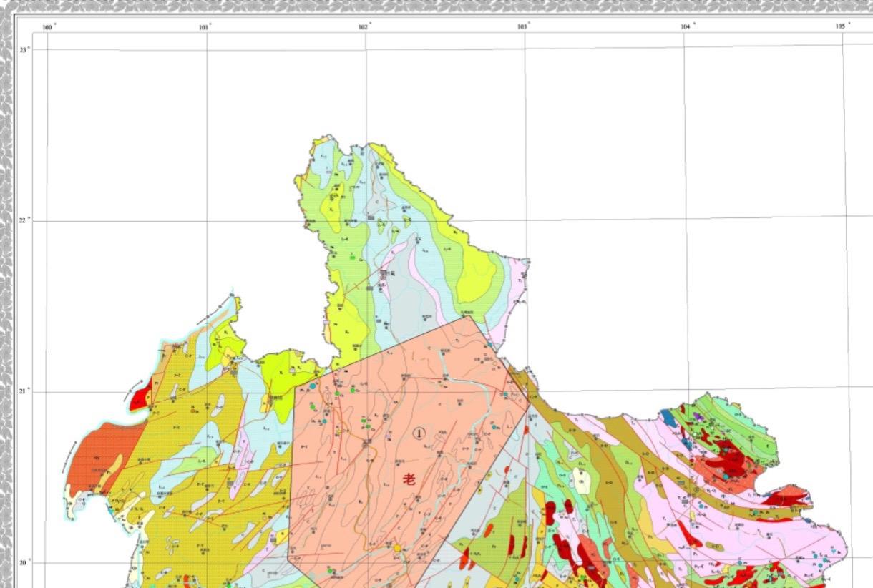This screenshot has height=588, width=873.
Task: Click the 23° latitude label
Action: tap(24, 49)
